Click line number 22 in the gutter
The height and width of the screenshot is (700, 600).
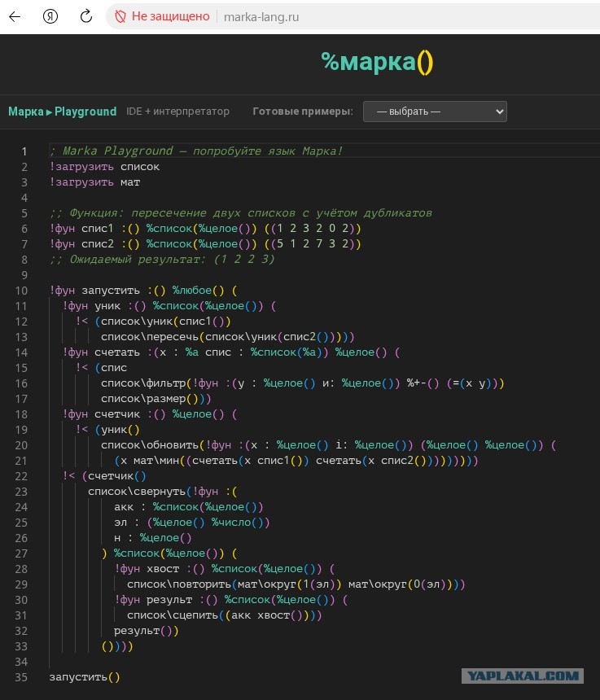click(21, 476)
